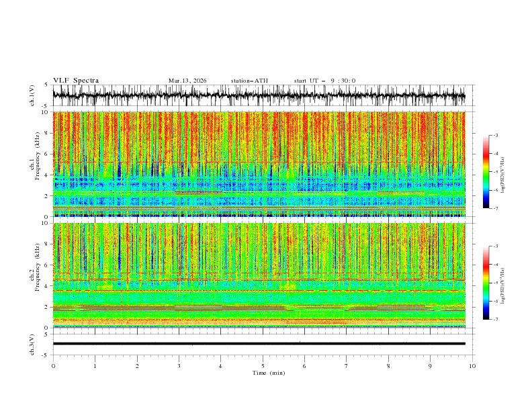Click the ch.2 "Frequency (kHz)" axis label
This screenshot has height=411, width=532.
click(x=38, y=267)
